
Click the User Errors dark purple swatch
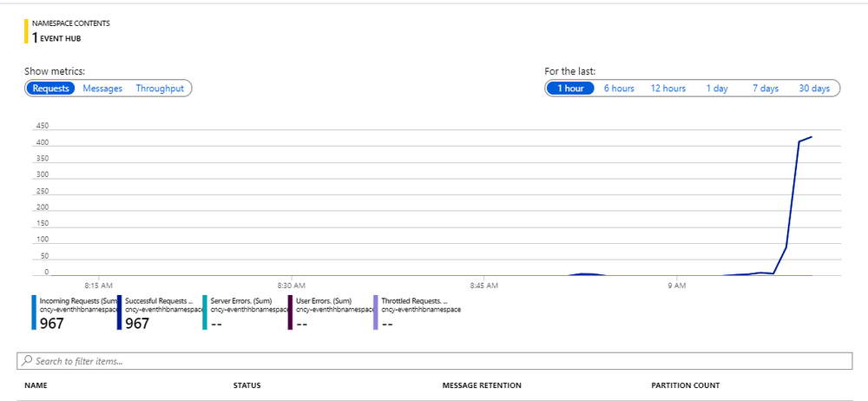pos(290,312)
